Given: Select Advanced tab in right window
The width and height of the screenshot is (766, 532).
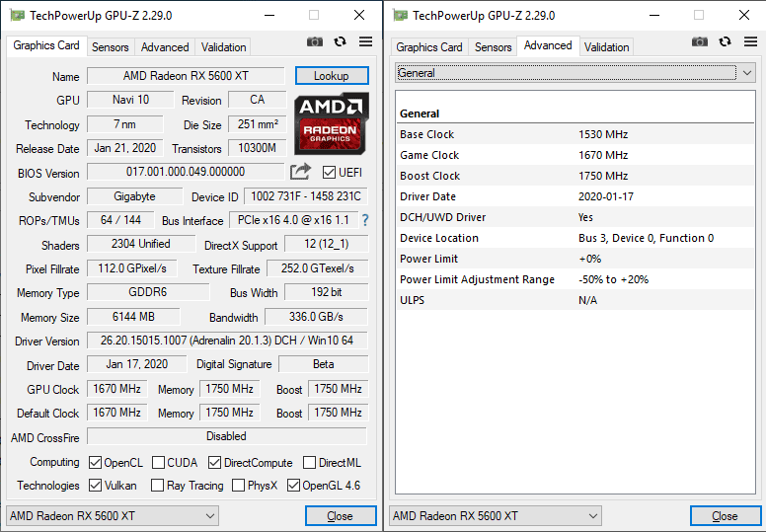Looking at the screenshot, I should [548, 46].
